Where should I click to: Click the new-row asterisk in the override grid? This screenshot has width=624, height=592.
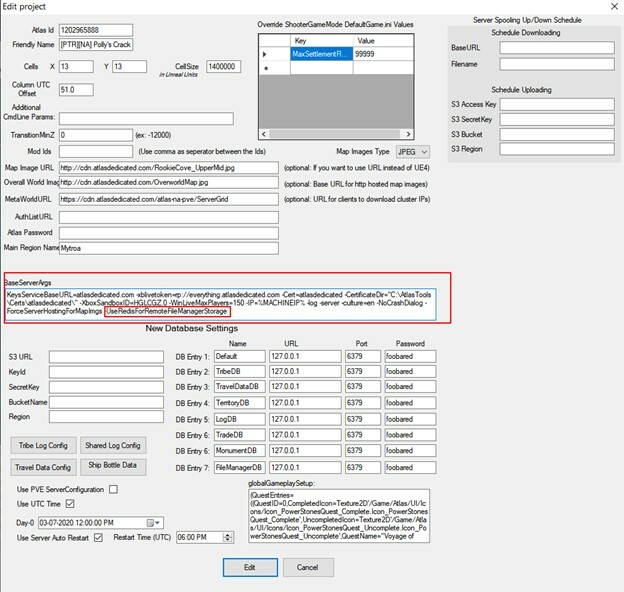click(267, 70)
